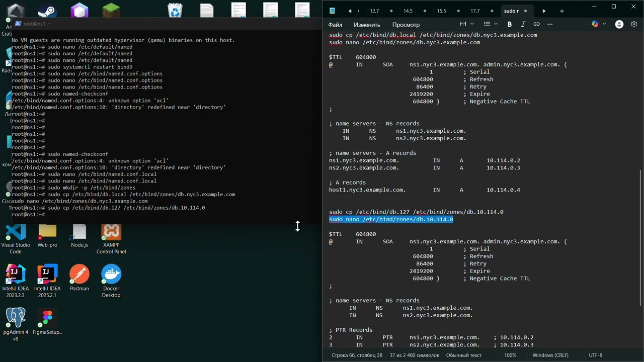Click the last empty 'root@ns1:~#' prompt line
Viewport: 644px width, 362px height.
[28, 215]
